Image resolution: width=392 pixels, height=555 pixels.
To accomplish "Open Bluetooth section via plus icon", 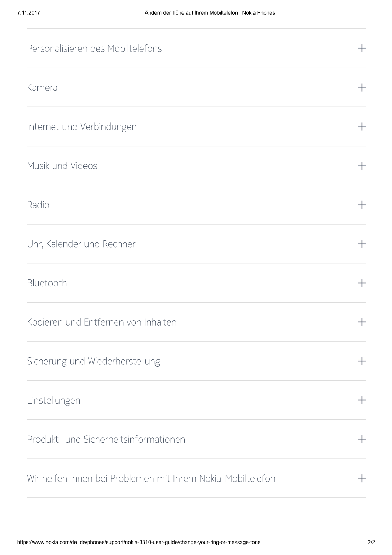I will [362, 283].
